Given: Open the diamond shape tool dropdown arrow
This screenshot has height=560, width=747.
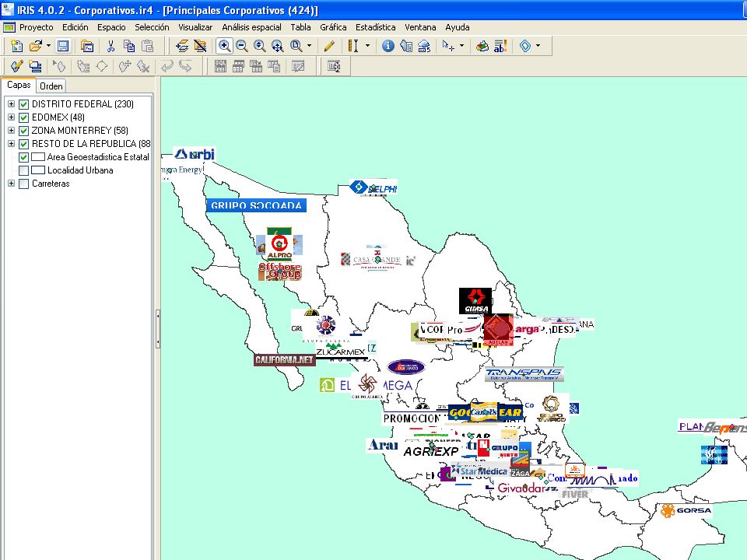Looking at the screenshot, I should (x=538, y=46).
